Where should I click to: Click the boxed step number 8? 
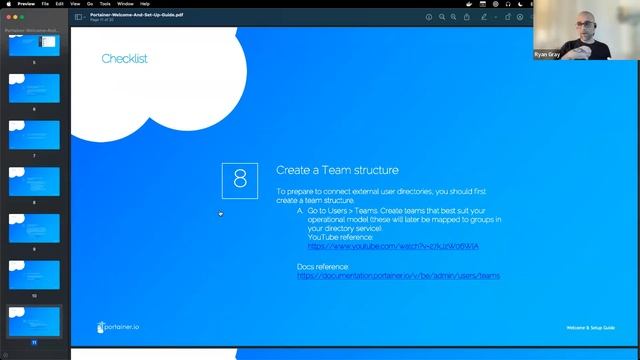click(240, 181)
